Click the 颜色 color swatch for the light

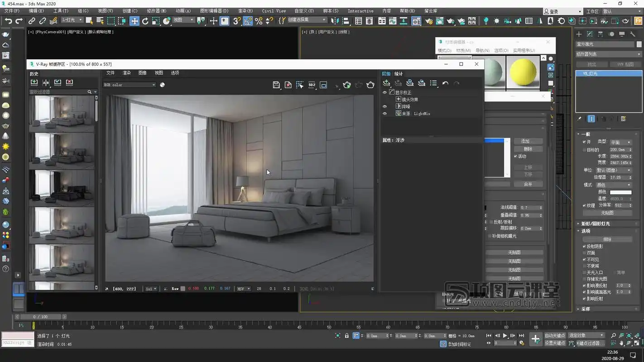pyautogui.click(x=621, y=193)
